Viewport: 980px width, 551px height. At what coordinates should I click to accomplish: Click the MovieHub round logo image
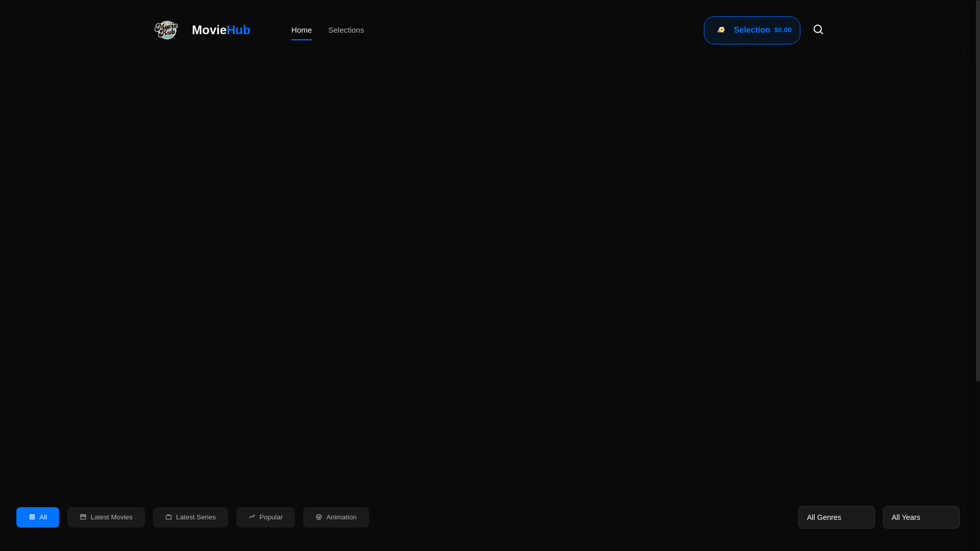click(x=166, y=30)
